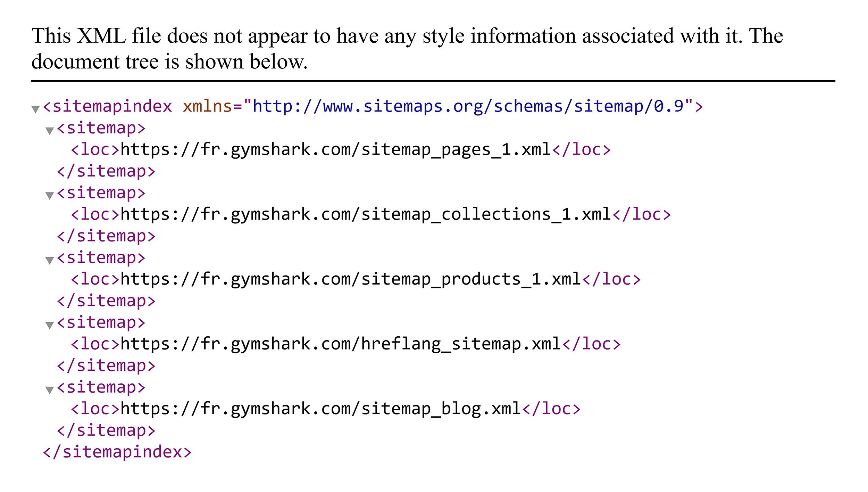Click the opening <loc> tag before hreflang_sitemap.xml
868x492 pixels.
95,344
